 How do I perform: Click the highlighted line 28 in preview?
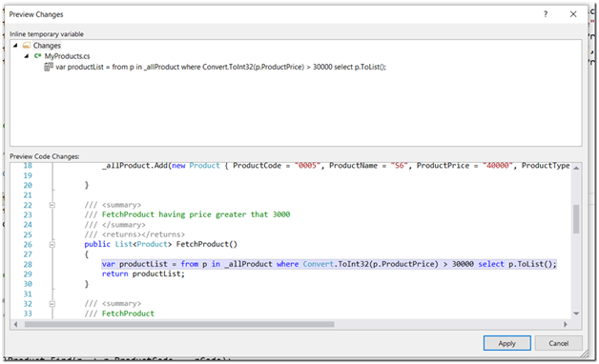click(329, 264)
